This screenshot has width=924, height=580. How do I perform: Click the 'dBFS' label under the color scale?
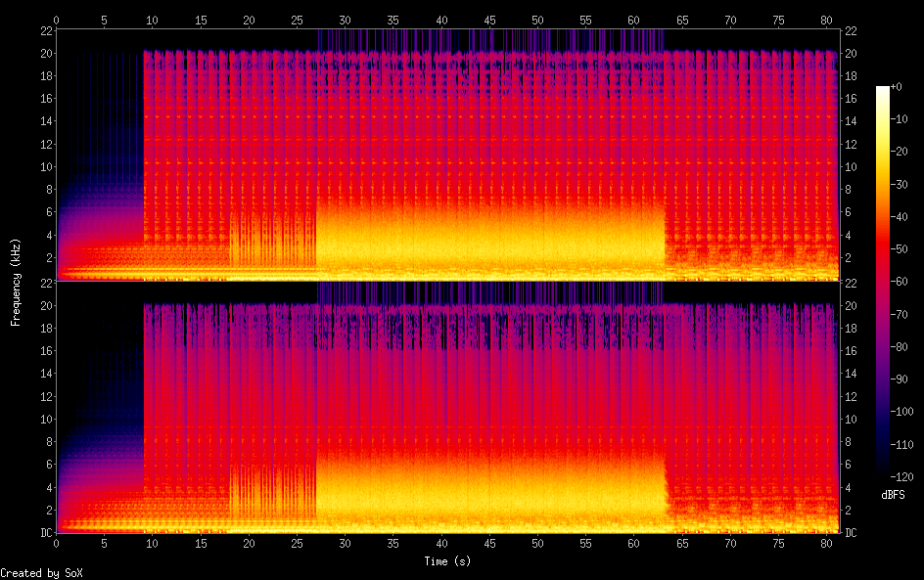pyautogui.click(x=893, y=496)
